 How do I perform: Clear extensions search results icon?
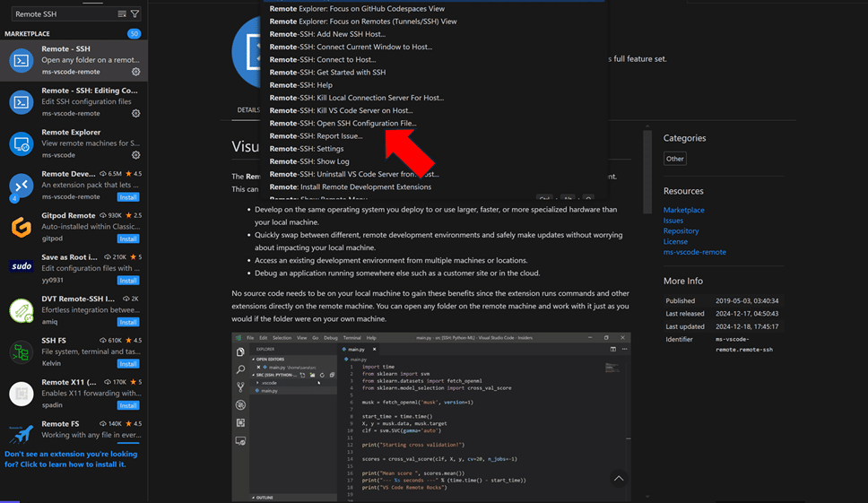click(x=122, y=13)
